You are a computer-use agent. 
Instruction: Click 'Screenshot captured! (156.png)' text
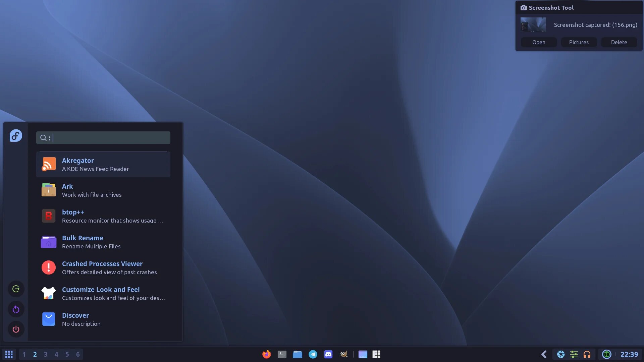[x=595, y=25]
